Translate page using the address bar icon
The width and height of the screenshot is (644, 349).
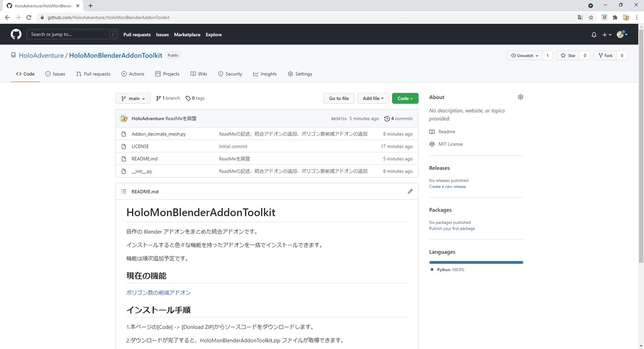(x=580, y=17)
